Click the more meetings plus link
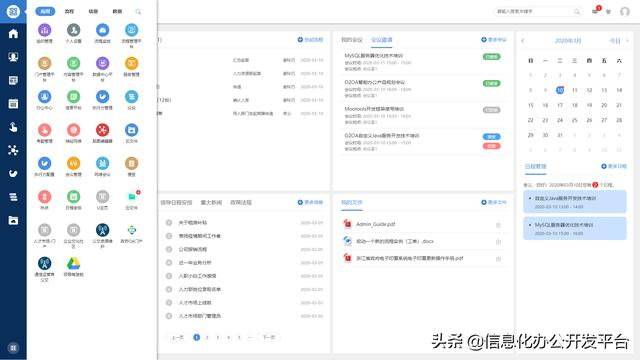The width and height of the screenshot is (640, 360). coord(493,40)
